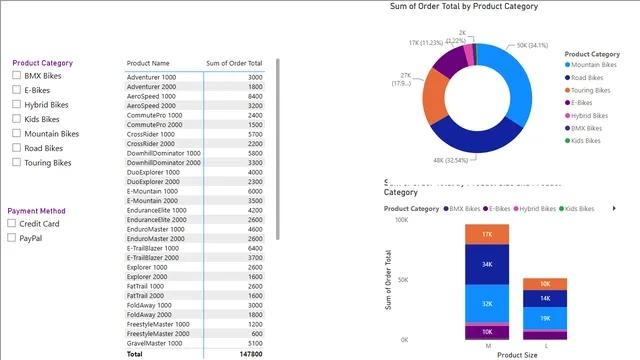
Task: Click the 14K dark blue segment in bar L
Action: click(545, 298)
